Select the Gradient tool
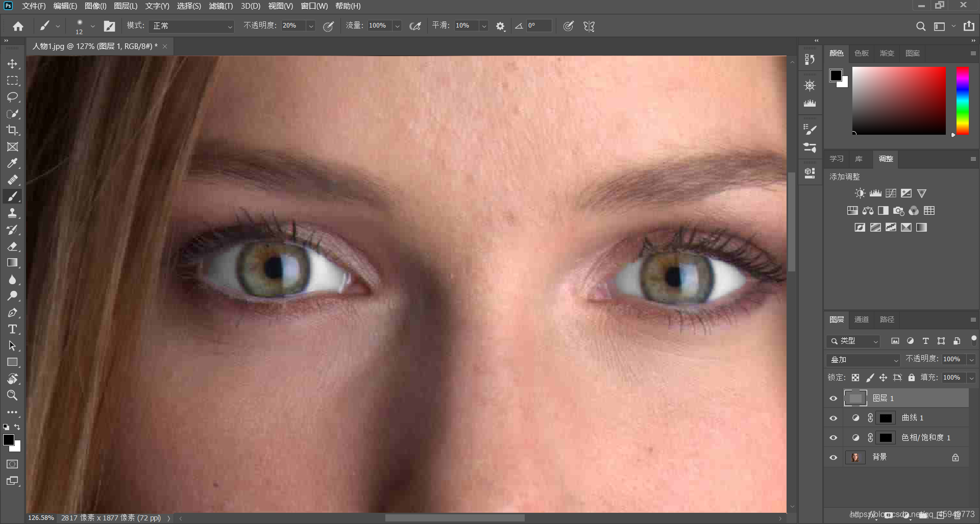The image size is (980, 524). pyautogui.click(x=12, y=263)
